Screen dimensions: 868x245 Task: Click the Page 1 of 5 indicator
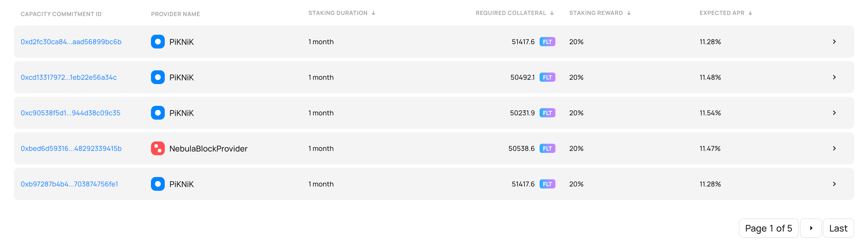(x=768, y=228)
